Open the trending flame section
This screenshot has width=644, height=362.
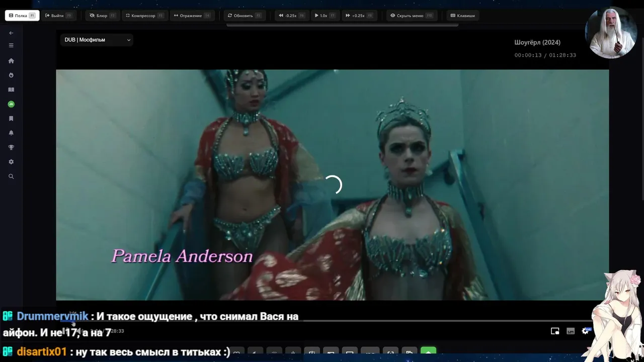click(x=11, y=75)
